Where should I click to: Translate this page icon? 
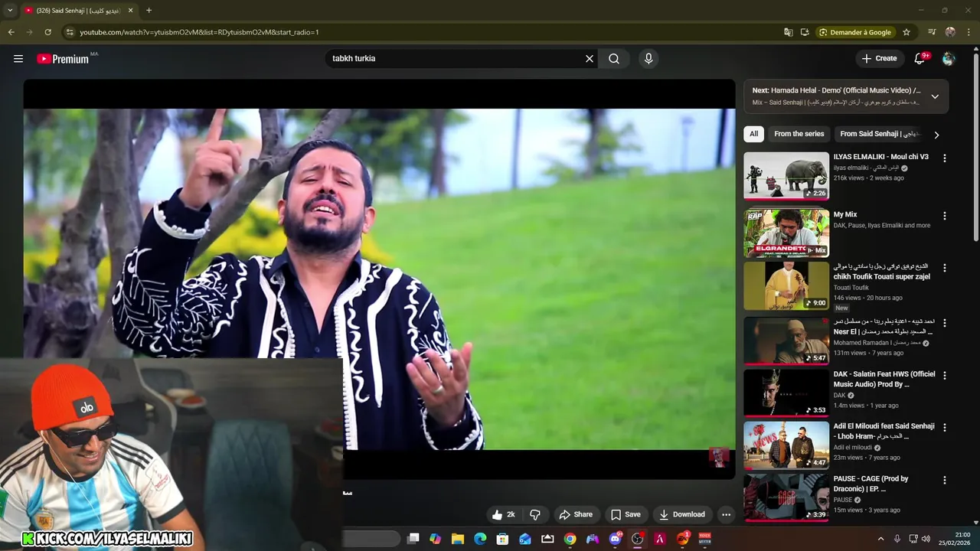(789, 32)
